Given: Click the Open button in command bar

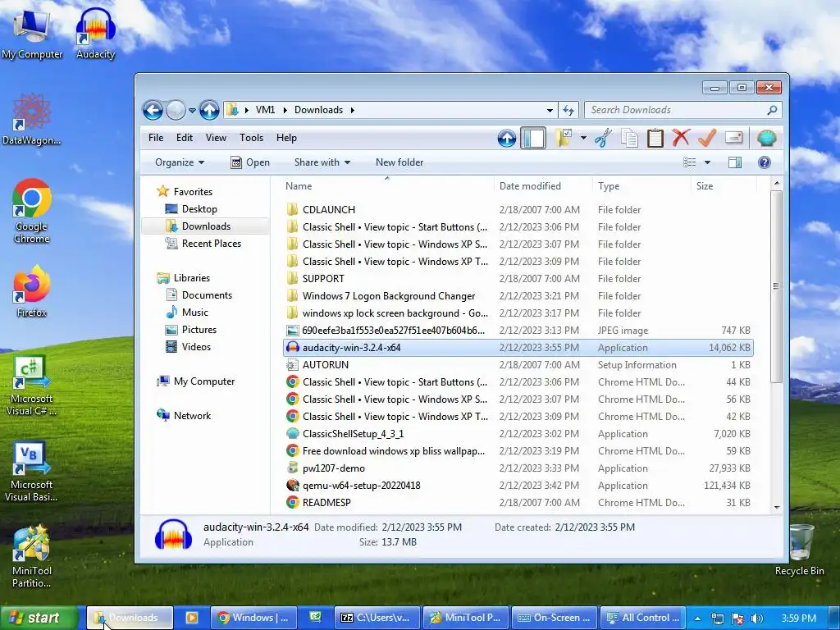Looking at the screenshot, I should pos(250,162).
